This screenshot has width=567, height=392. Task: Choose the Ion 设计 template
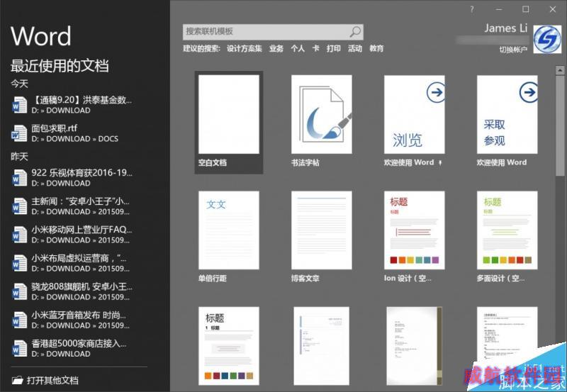(415, 237)
